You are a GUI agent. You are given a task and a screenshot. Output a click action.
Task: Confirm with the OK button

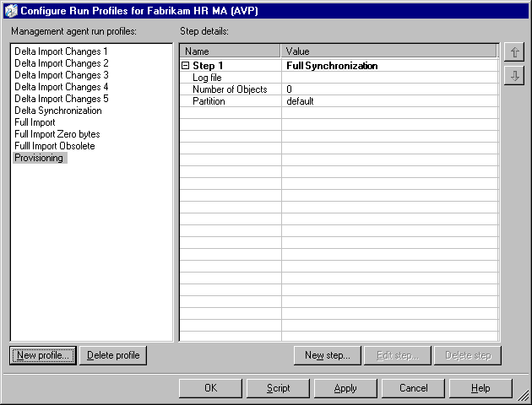click(211, 388)
